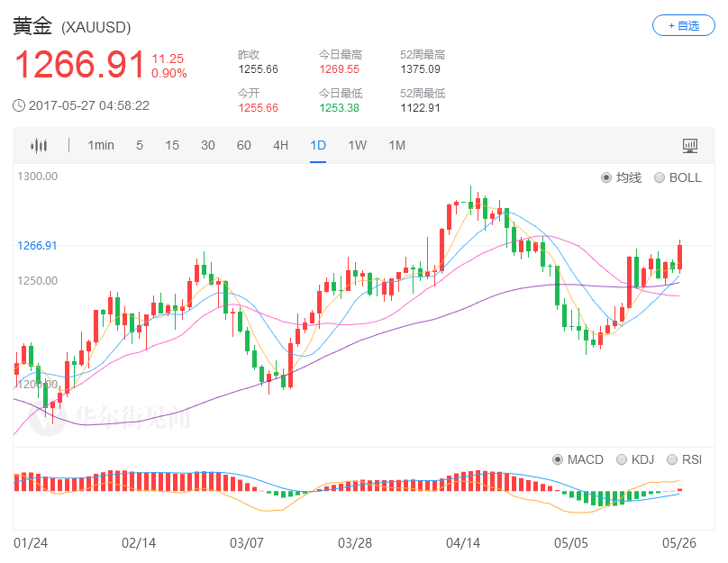This screenshot has width=728, height=563.
Task: Choose the RSI indicator radio
Action: [672, 459]
